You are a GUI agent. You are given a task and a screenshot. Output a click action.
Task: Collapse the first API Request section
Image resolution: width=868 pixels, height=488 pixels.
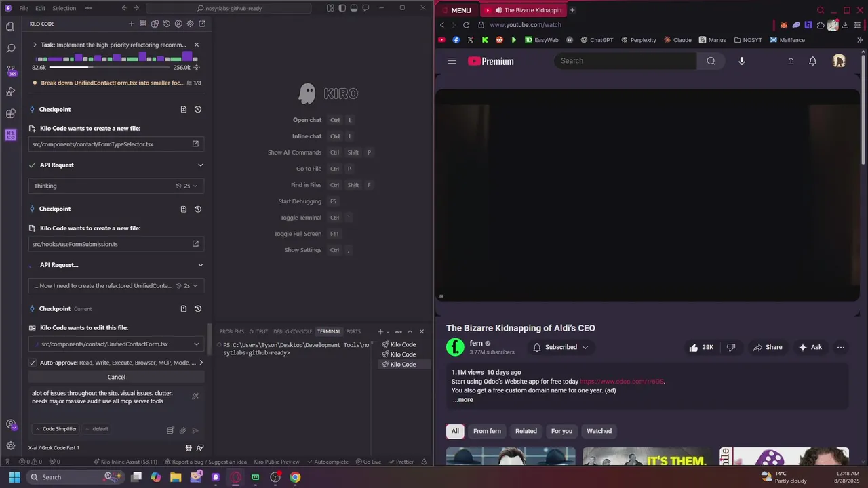200,165
